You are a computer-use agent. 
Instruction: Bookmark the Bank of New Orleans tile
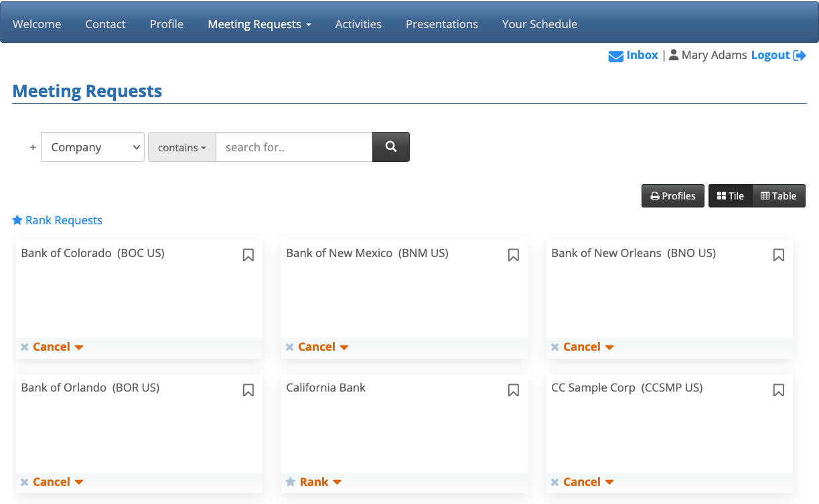(779, 255)
